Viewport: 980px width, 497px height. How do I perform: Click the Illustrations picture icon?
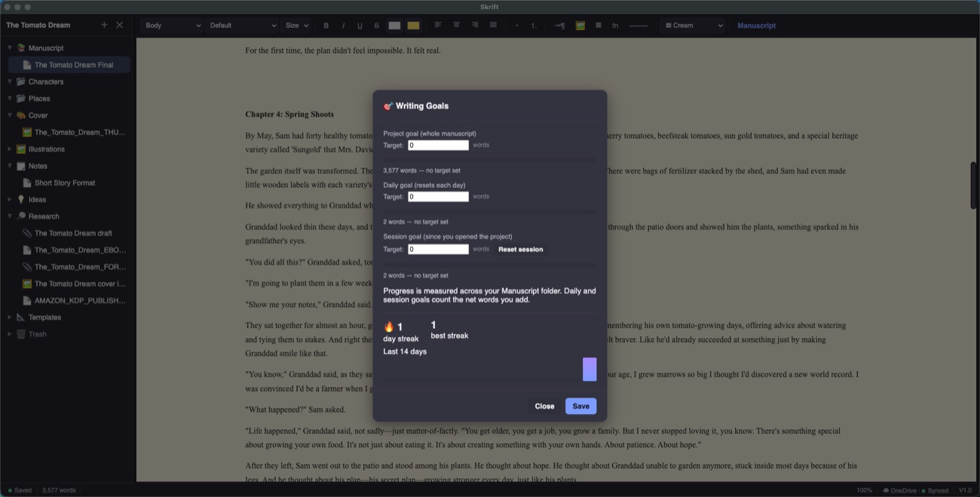coord(21,149)
